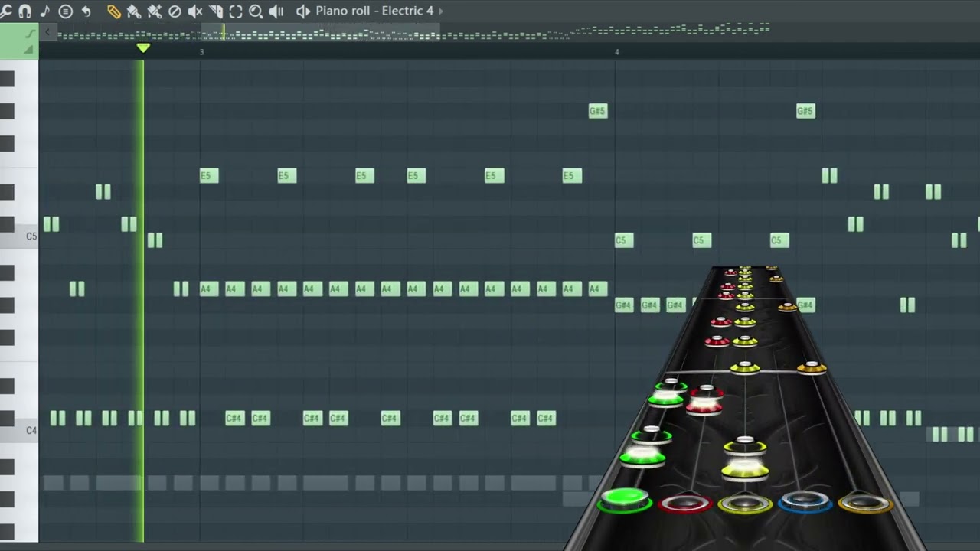Select the Mute tool

195,11
